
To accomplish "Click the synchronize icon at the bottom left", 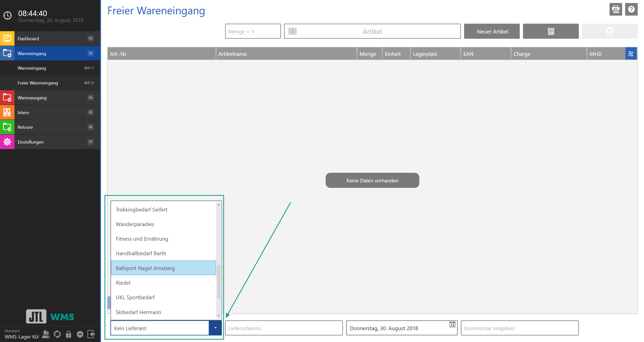I will click(x=57, y=334).
